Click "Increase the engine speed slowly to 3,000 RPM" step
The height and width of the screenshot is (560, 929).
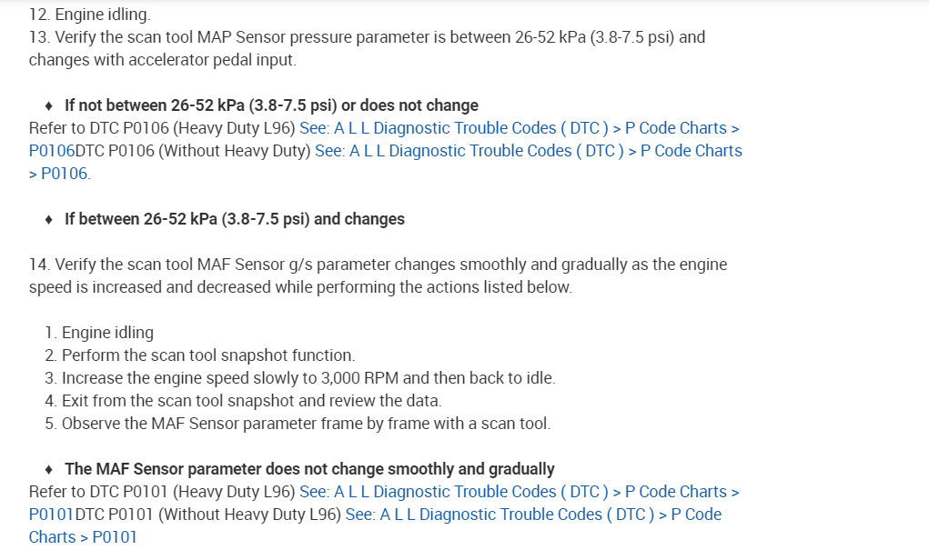tap(308, 378)
